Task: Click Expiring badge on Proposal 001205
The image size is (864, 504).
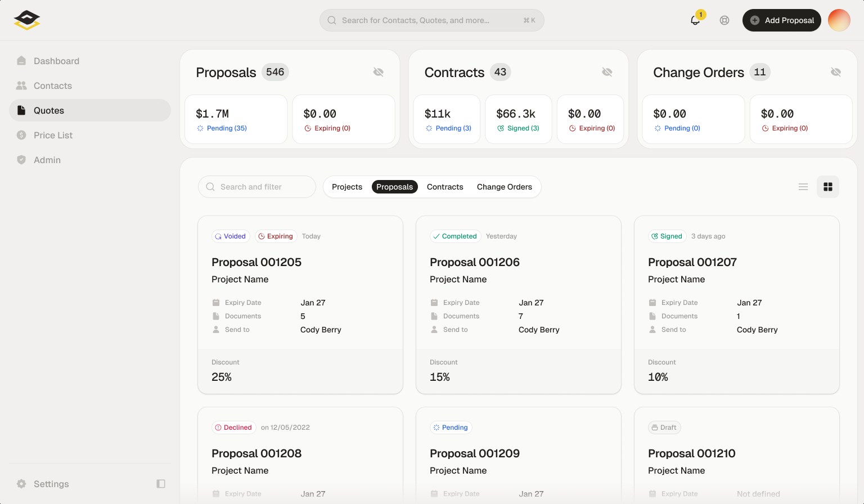Action: (276, 236)
